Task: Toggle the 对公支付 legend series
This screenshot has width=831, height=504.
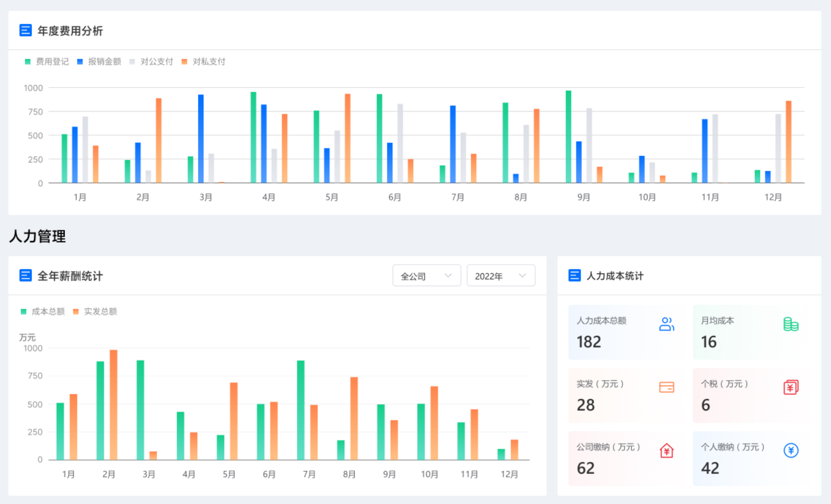Action: [151, 61]
